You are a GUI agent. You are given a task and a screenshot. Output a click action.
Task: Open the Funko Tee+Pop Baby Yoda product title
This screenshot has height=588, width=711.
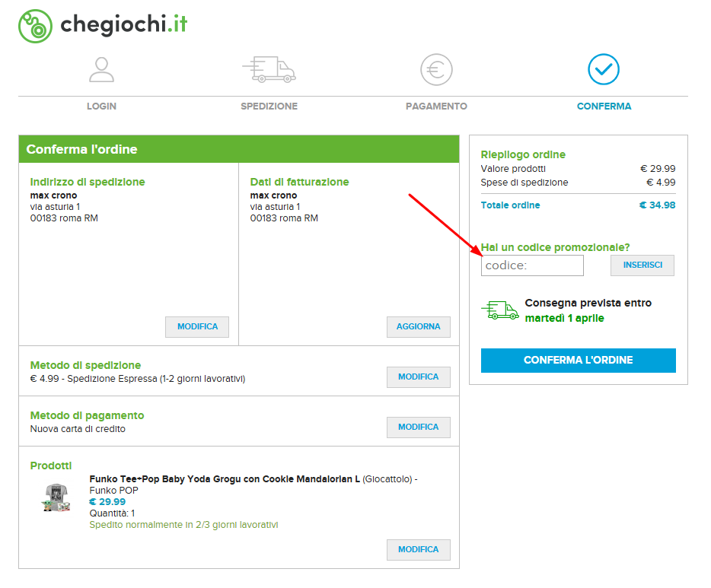(x=225, y=479)
